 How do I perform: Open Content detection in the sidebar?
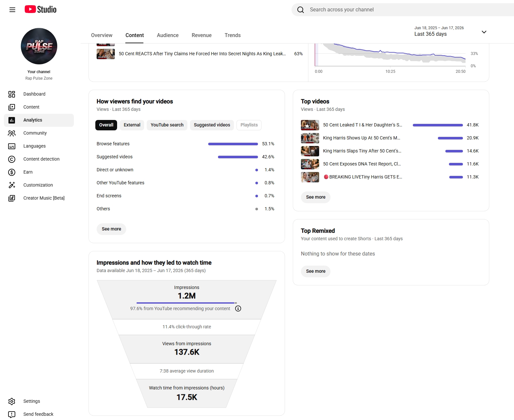pyautogui.click(x=41, y=159)
